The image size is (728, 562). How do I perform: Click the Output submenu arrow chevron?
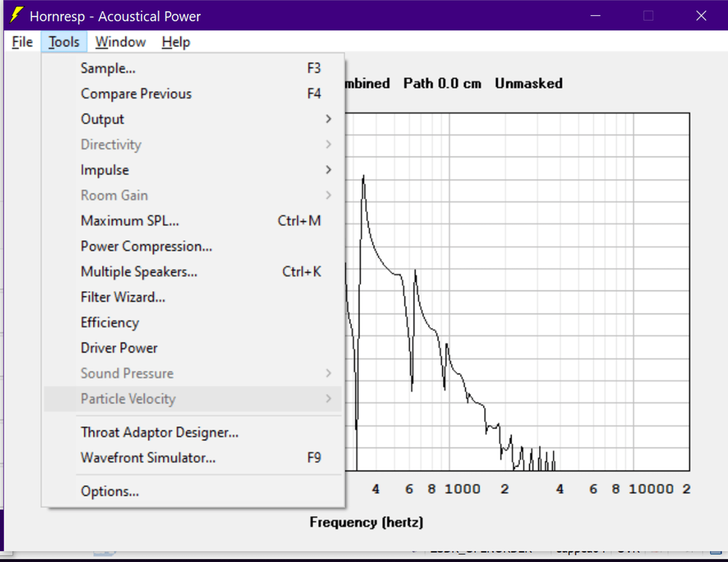pyautogui.click(x=329, y=119)
